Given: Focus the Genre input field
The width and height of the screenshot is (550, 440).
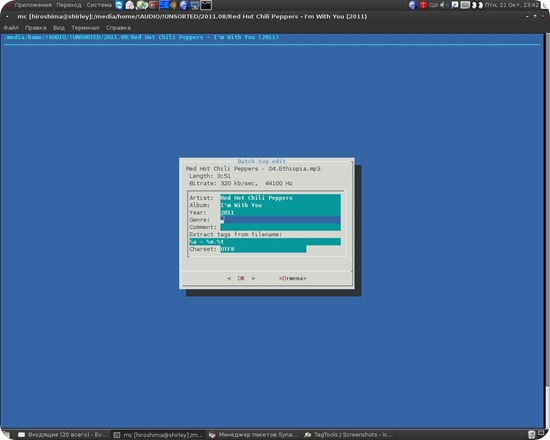Looking at the screenshot, I should click(x=280, y=220).
